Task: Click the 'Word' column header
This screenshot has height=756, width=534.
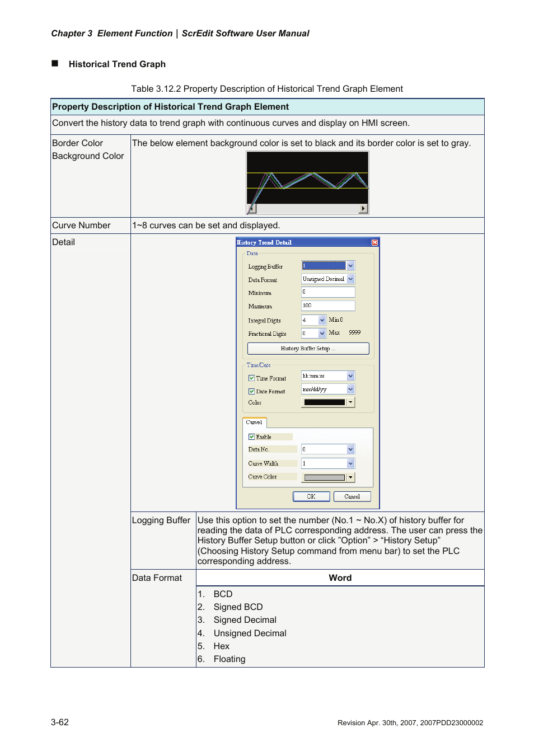Action: (340, 578)
